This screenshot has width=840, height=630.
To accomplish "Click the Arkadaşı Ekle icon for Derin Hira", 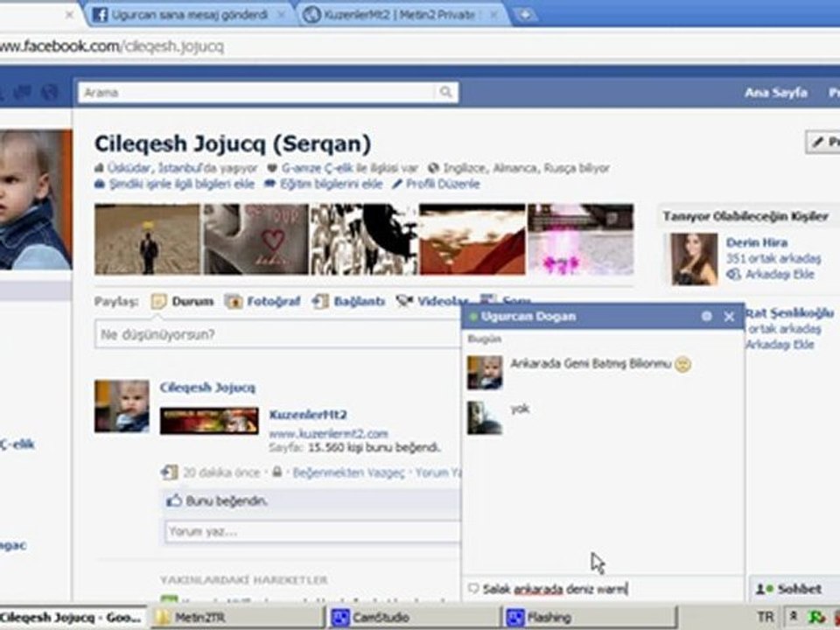I will click(x=733, y=274).
